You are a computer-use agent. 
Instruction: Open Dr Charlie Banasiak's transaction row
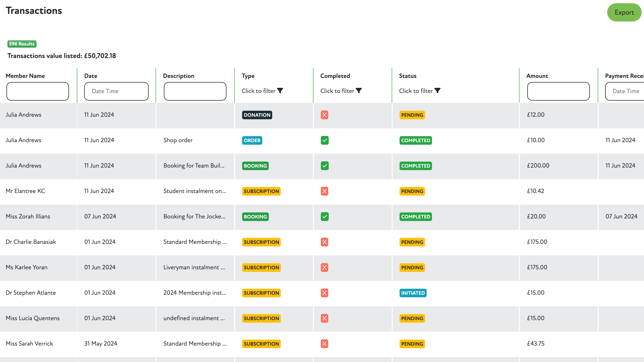31,242
